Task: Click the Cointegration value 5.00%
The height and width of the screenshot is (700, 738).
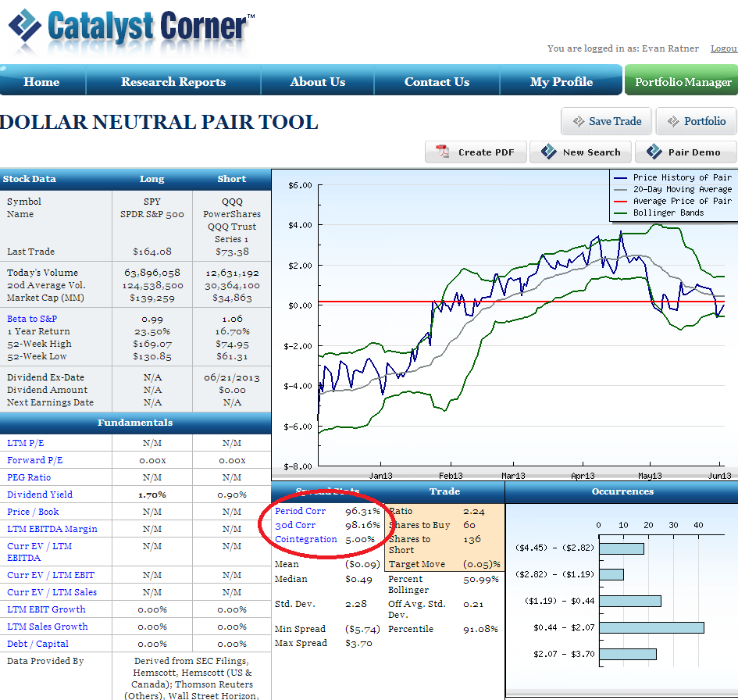Action: coord(360,540)
